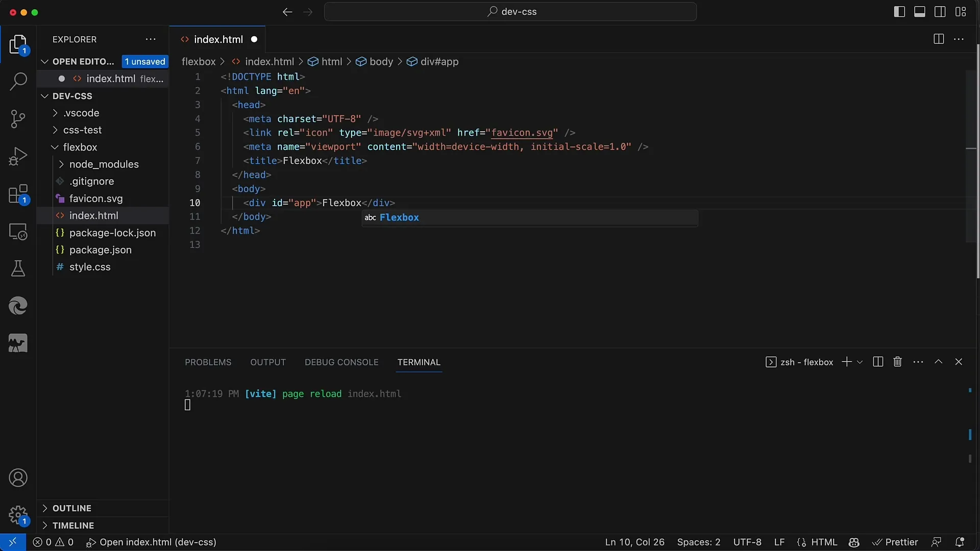Open the Manage gear menu
This screenshot has height=551, width=980.
[18, 515]
